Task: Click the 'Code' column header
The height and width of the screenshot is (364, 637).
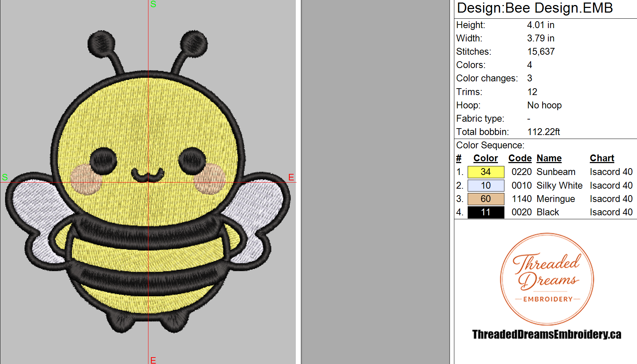Action: point(520,158)
